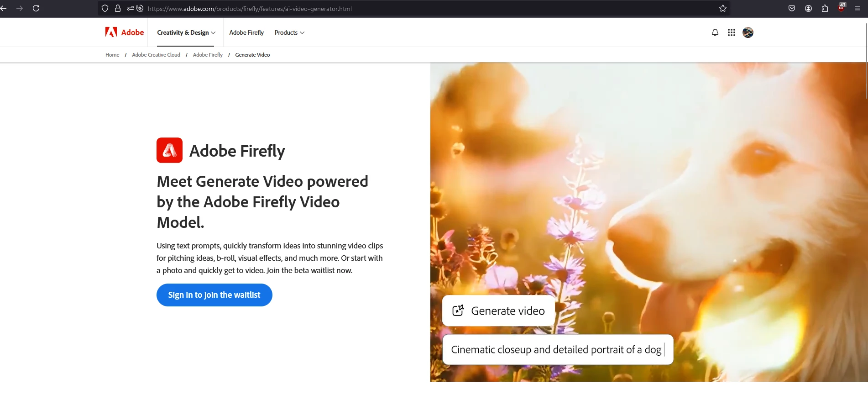Click the blocked autoplay icon in address bar
The width and height of the screenshot is (868, 395).
pyautogui.click(x=140, y=8)
